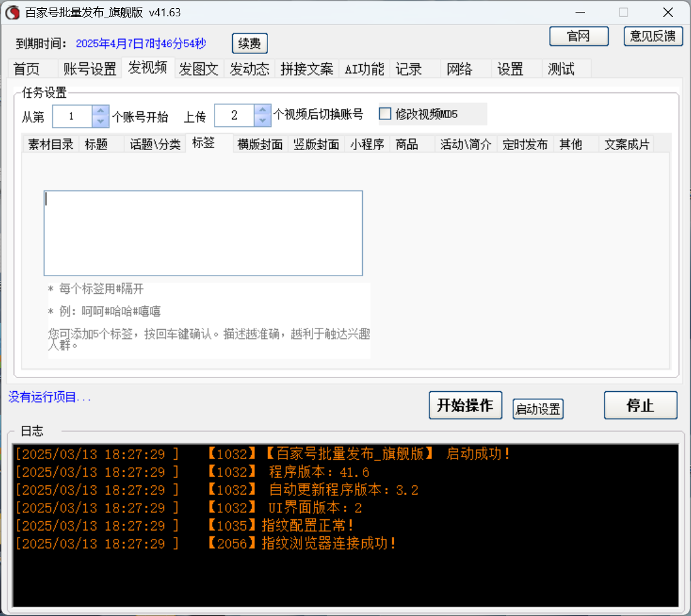Image resolution: width=691 pixels, height=616 pixels.
Task: Click the 自动更新程序版本：3.2 log line
Action: (x=217, y=490)
